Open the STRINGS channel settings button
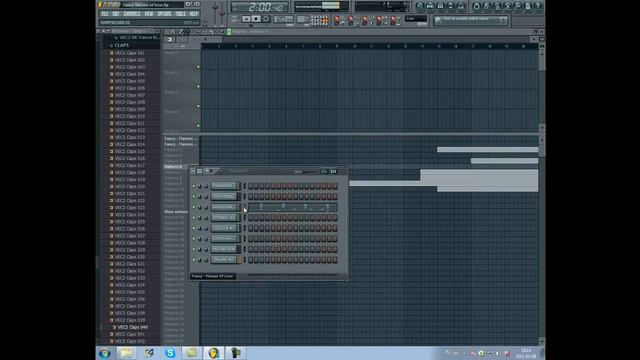Image resolution: width=640 pixels, height=360 pixels. pyautogui.click(x=224, y=218)
